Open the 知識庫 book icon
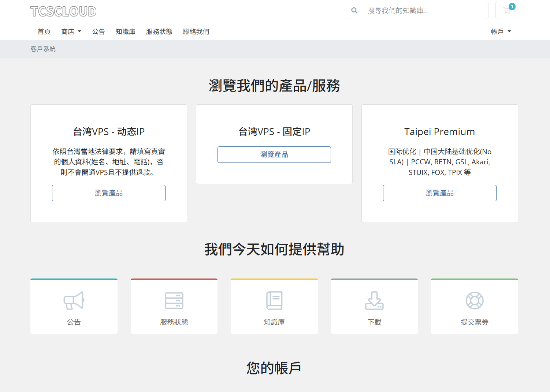The image size is (550, 392). 274,300
